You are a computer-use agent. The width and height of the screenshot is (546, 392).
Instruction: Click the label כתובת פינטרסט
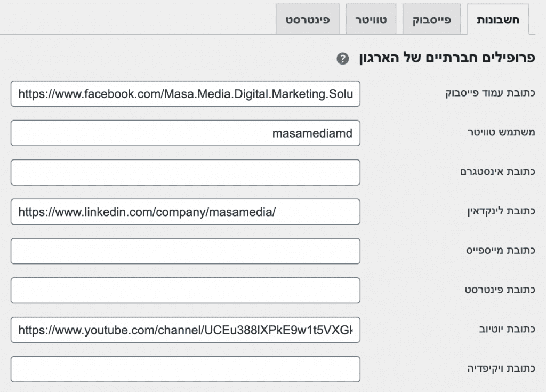point(500,290)
